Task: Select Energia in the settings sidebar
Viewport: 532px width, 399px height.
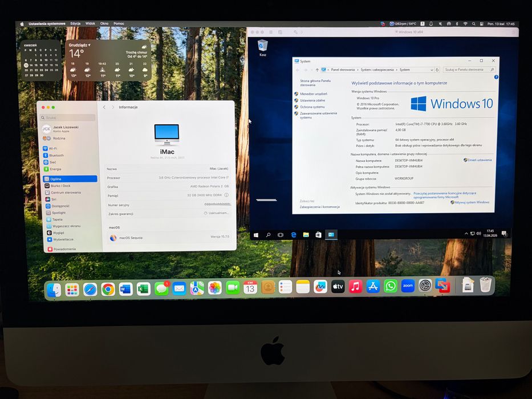Action: pos(52,169)
